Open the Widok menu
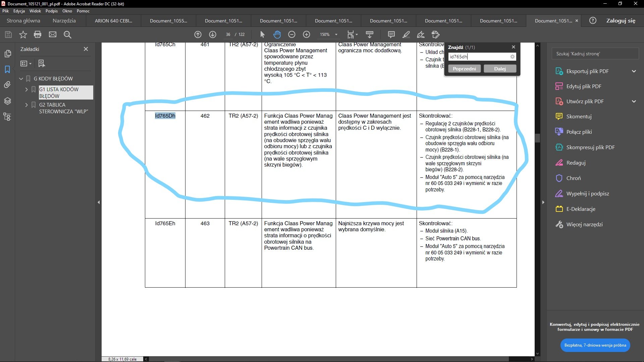Image resolution: width=644 pixels, height=362 pixels. [35, 11]
